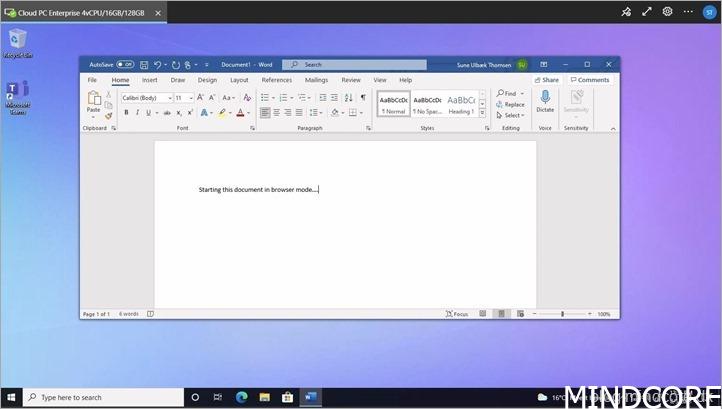
Task: Expand the Styles gallery more arrow
Action: pos(482,111)
